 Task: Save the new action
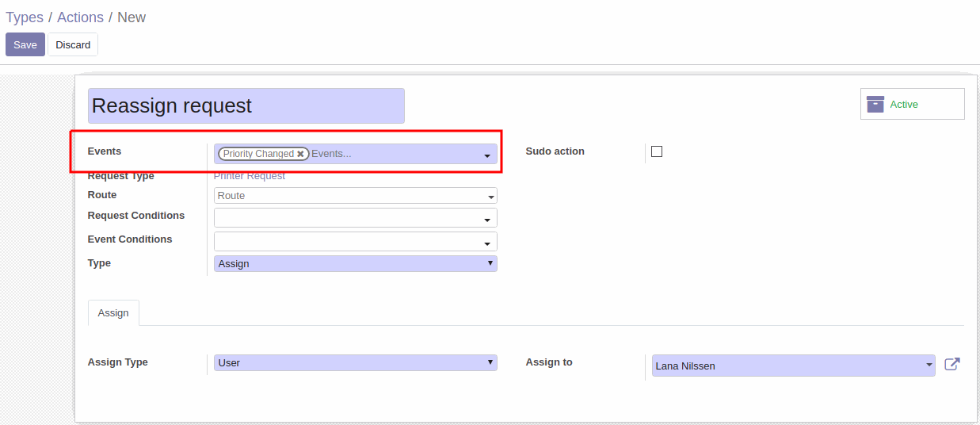pos(25,44)
